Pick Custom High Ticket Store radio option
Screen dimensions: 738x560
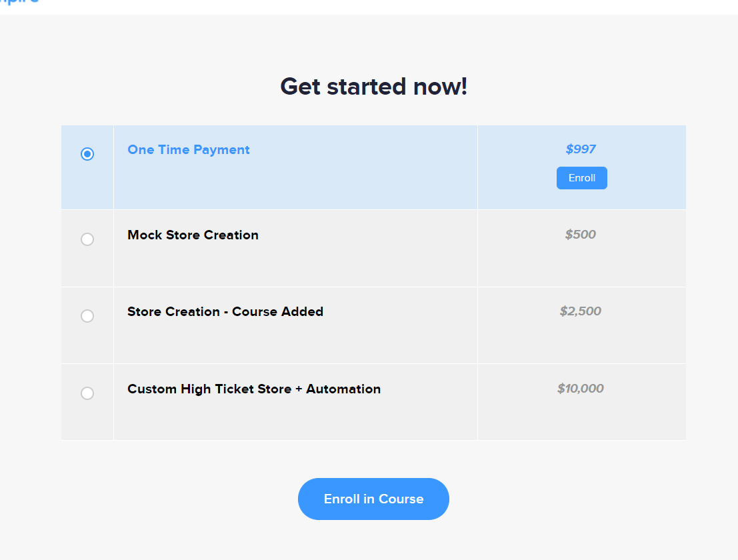click(87, 393)
